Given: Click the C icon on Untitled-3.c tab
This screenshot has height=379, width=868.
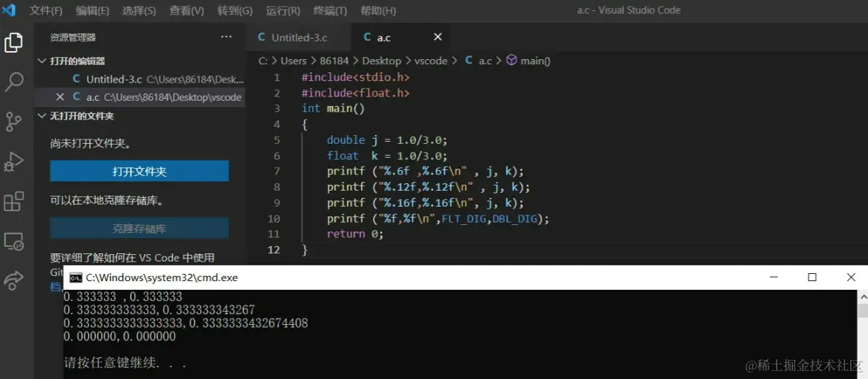Looking at the screenshot, I should coord(262,37).
